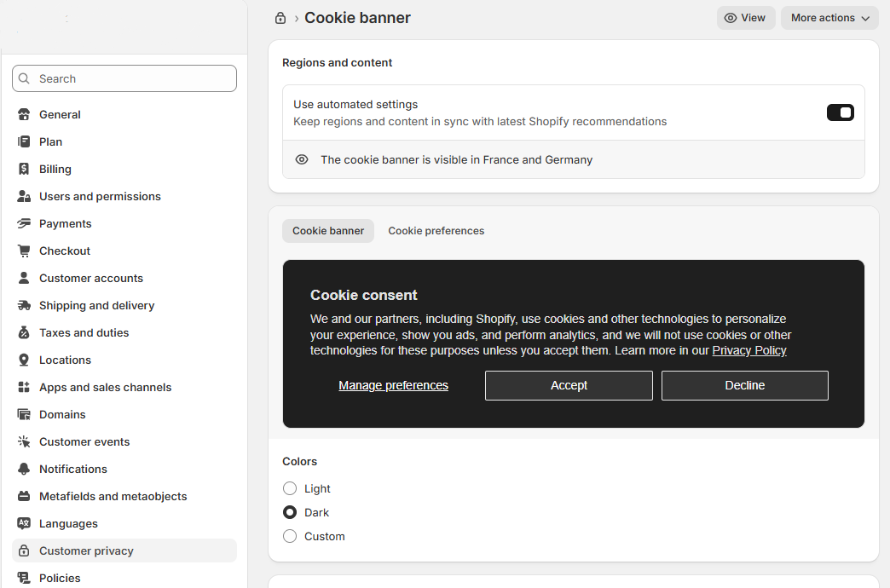Click the Notifications bell icon
The height and width of the screenshot is (588, 890).
click(x=24, y=469)
